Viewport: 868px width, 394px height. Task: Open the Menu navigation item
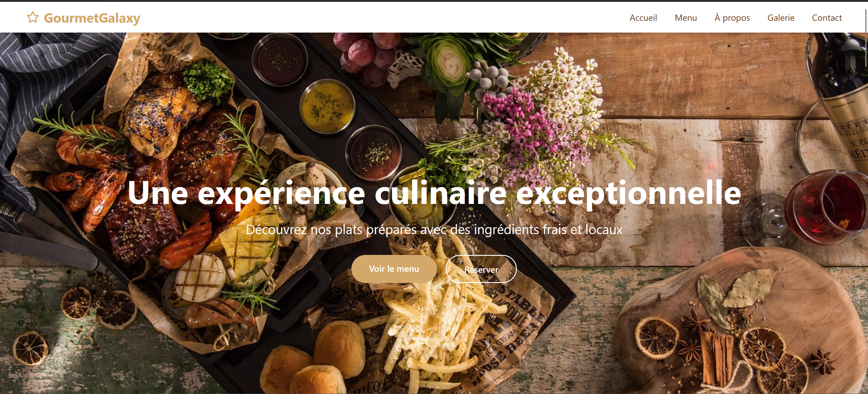[x=686, y=17]
